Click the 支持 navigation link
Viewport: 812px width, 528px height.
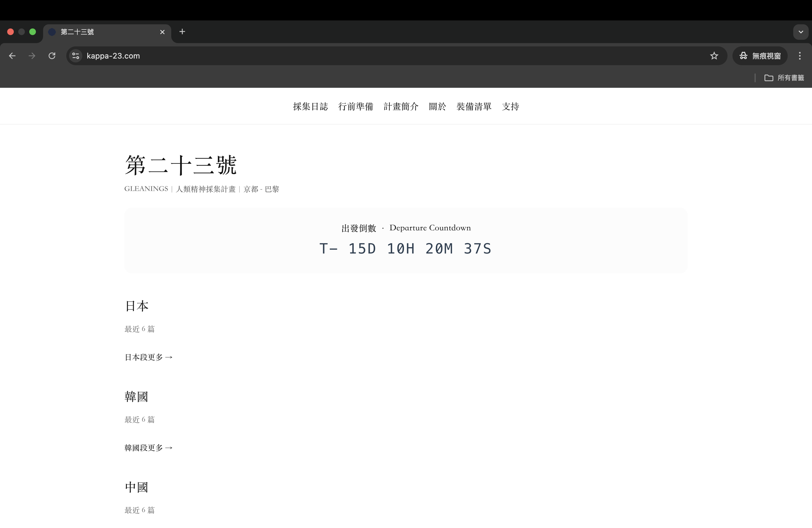[510, 107]
